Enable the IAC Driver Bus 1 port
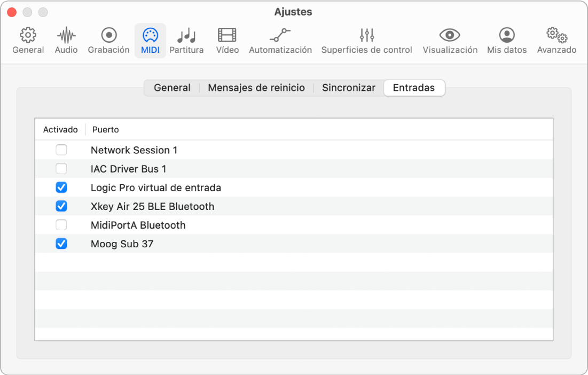 click(61, 169)
